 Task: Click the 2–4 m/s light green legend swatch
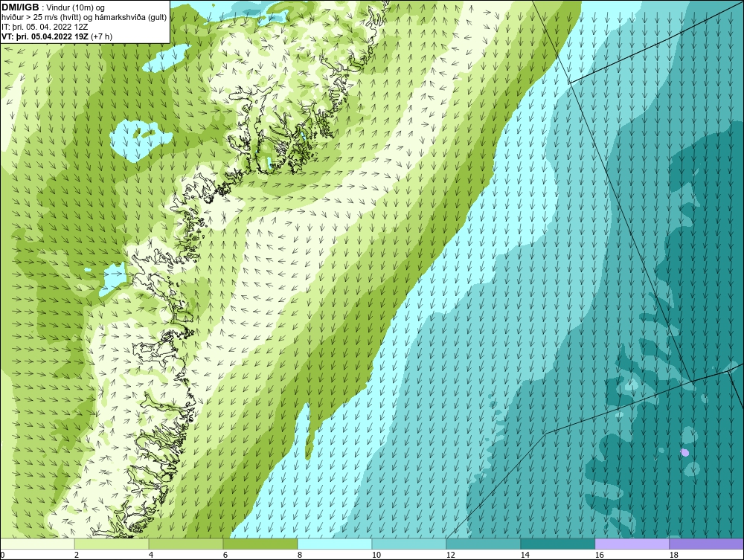[112, 544]
